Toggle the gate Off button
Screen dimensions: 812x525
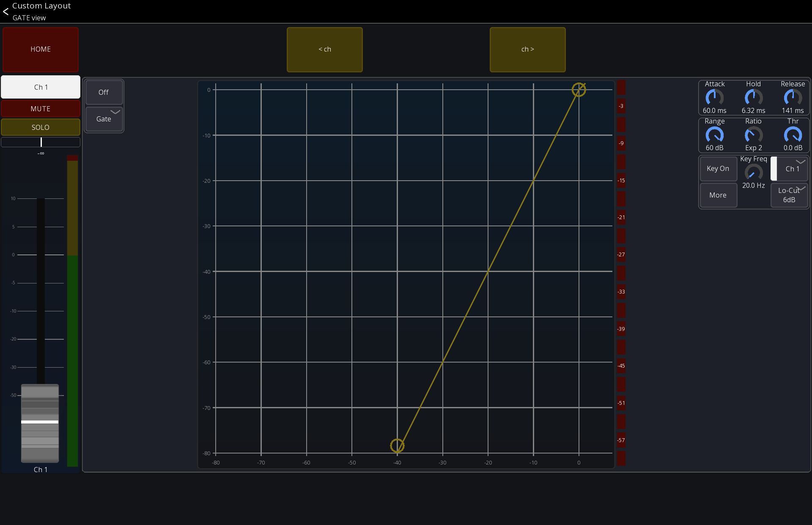tap(104, 92)
